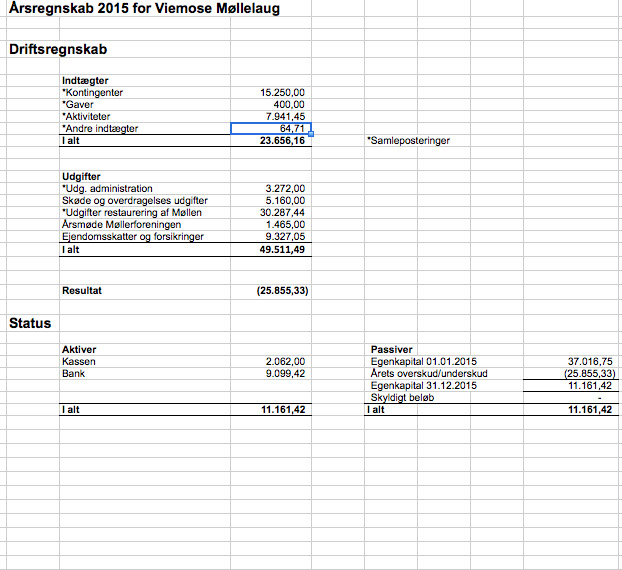Click the 'Status' heading cell
Viewport: 622px width, 570px height.
[30, 323]
